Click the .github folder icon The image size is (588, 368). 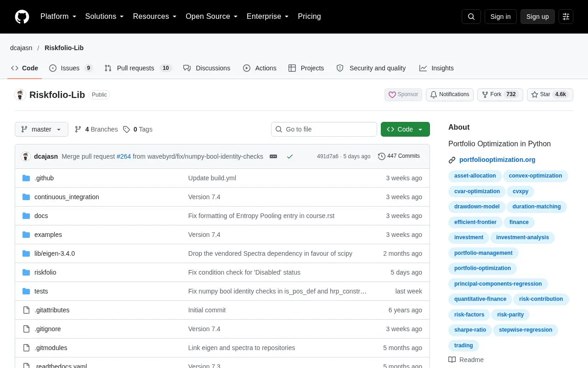pyautogui.click(x=26, y=178)
